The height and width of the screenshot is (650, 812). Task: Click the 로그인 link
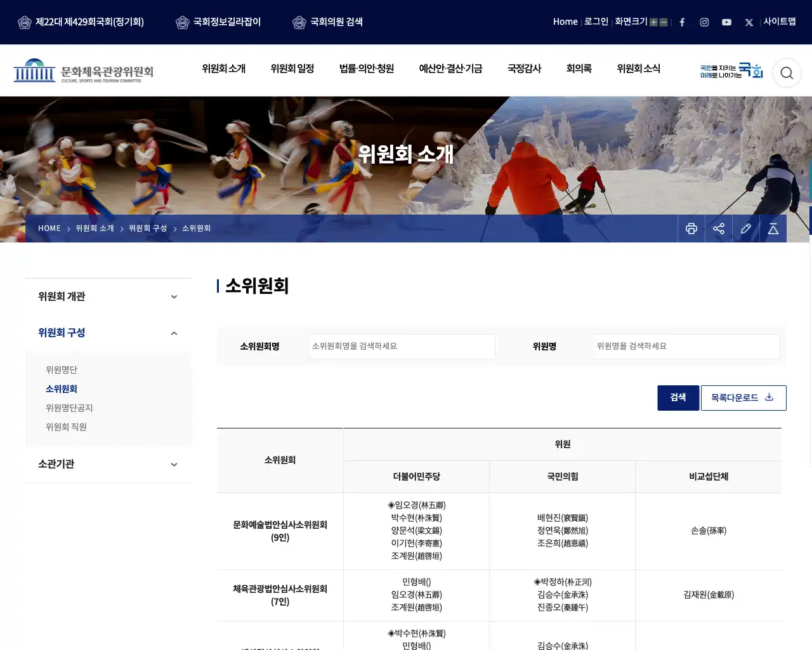(x=596, y=22)
